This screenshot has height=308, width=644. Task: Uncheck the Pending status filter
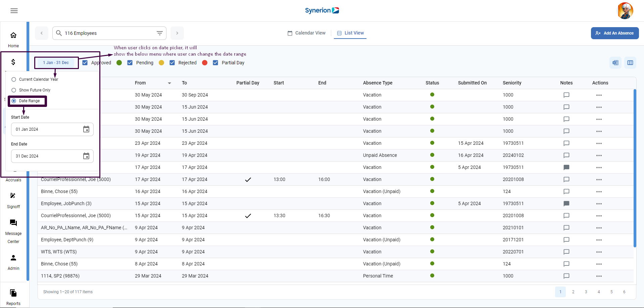[130, 63]
